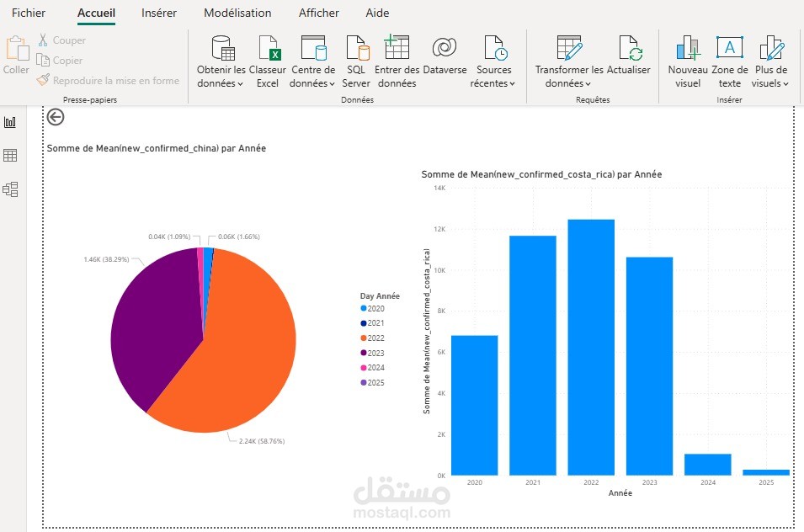The image size is (804, 532).
Task: Open Dataverse connector
Action: 445,49
